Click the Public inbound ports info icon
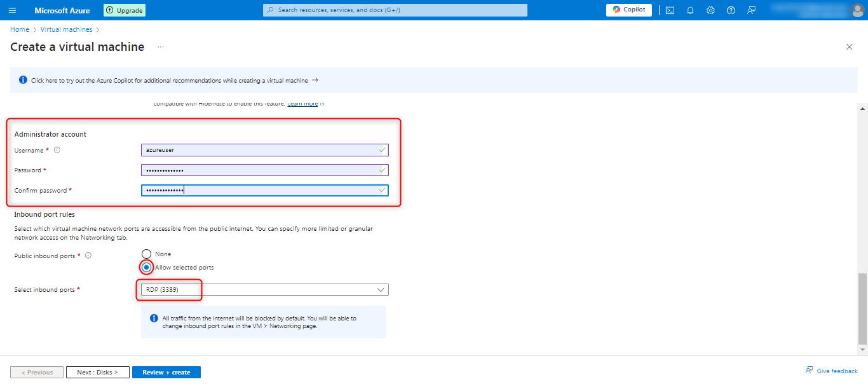This screenshot has height=391, width=868. click(x=88, y=256)
